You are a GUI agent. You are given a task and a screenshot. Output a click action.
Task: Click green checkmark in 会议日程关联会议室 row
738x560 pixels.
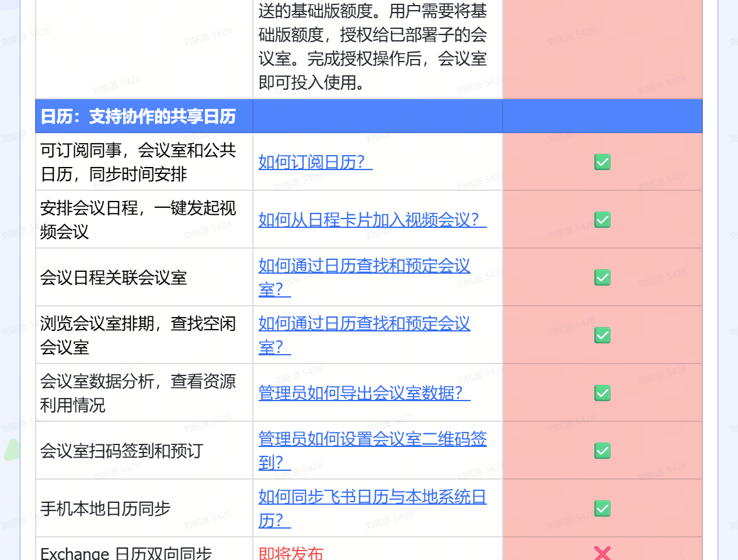point(602,277)
